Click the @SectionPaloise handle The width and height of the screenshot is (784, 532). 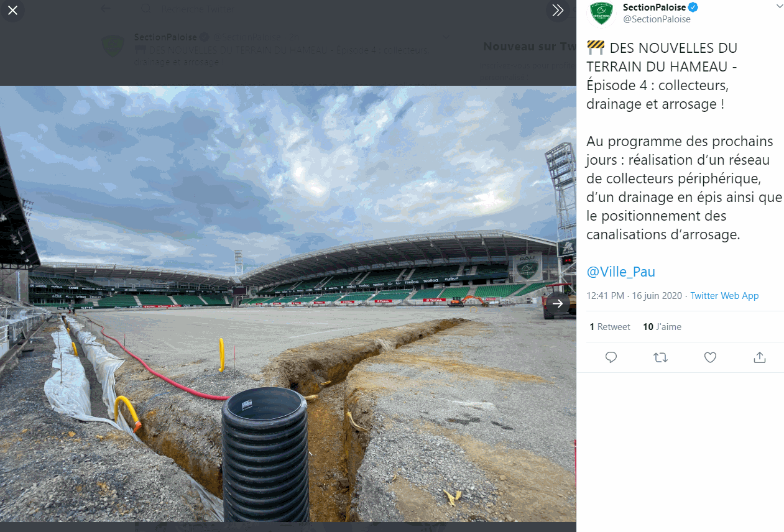[657, 19]
